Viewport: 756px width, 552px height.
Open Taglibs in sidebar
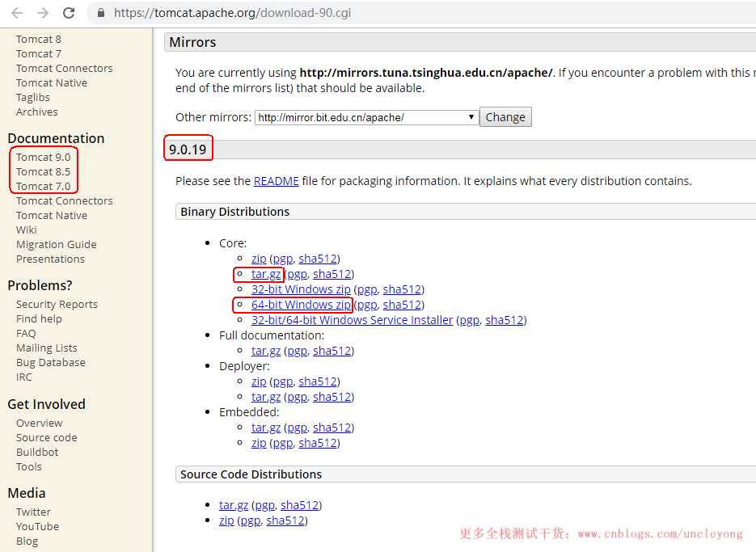coord(33,97)
